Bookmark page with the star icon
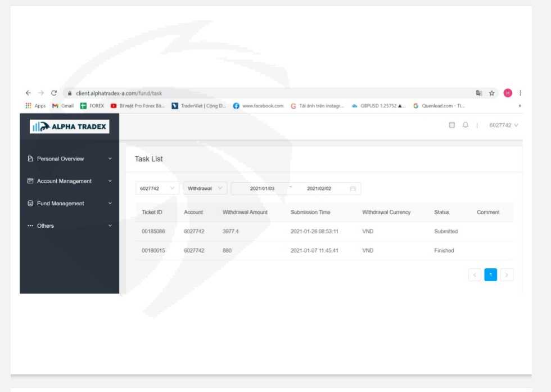Screen dimensions: 551x392 491,93
